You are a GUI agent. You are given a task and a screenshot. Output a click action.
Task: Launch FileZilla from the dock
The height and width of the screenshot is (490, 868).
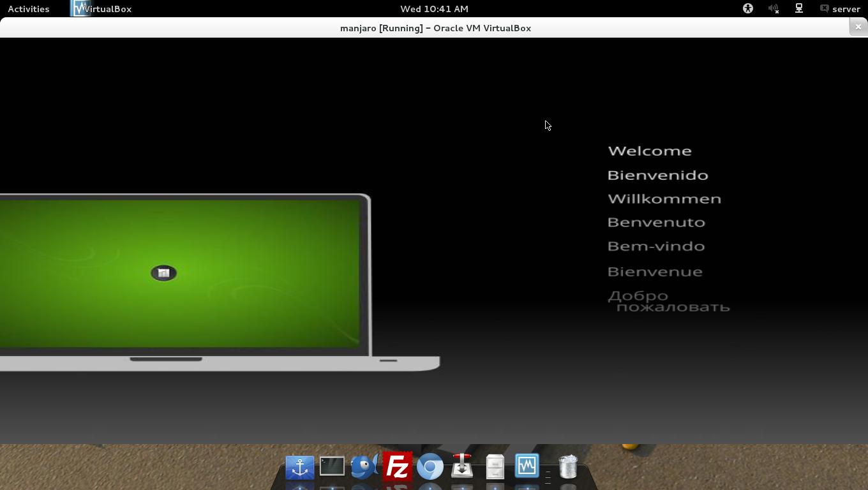pos(398,466)
